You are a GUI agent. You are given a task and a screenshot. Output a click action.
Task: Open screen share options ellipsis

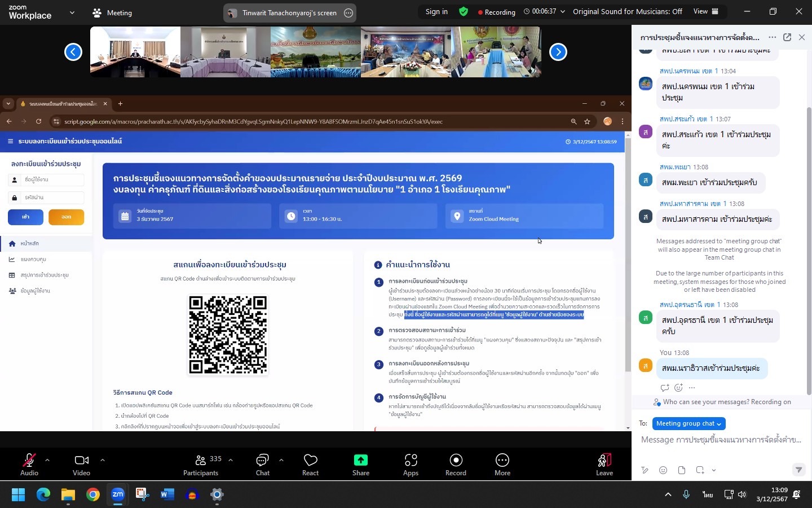(348, 13)
